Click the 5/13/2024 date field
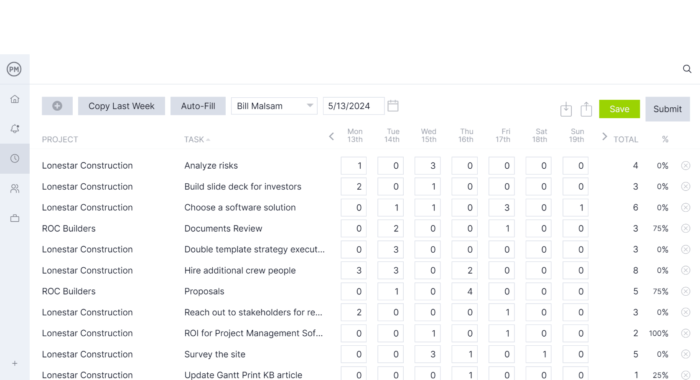Viewport: 700px width, 380px height. tap(353, 106)
